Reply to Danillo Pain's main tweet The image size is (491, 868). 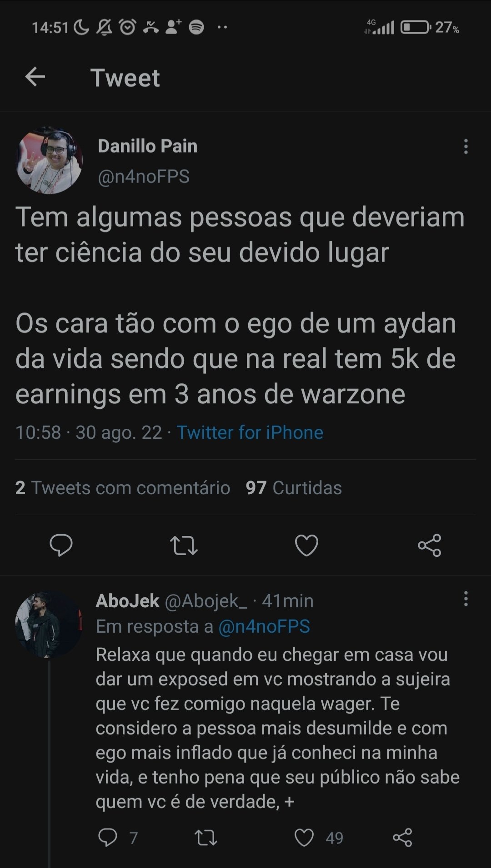click(61, 545)
